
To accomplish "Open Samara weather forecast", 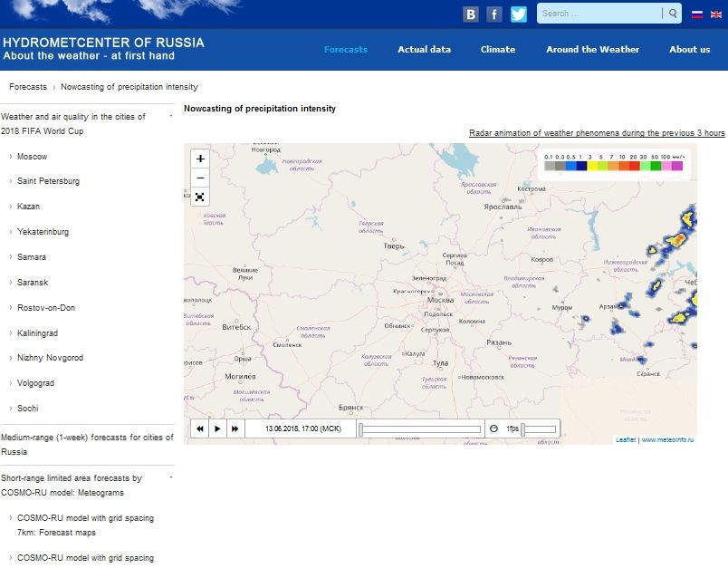I will point(32,257).
